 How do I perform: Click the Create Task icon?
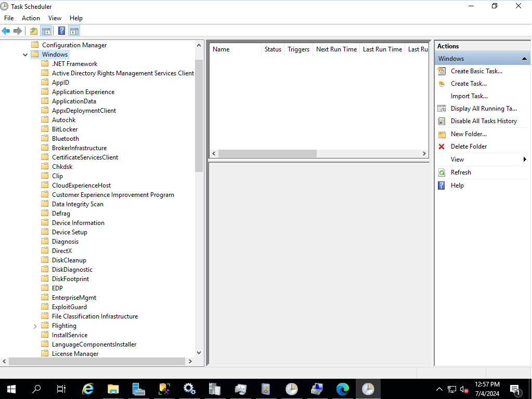pos(442,84)
